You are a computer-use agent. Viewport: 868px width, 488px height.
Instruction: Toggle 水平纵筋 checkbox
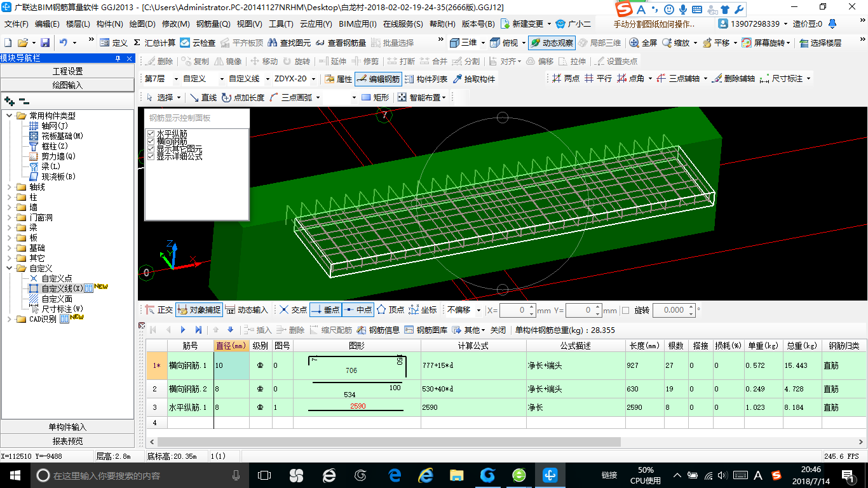coord(151,133)
